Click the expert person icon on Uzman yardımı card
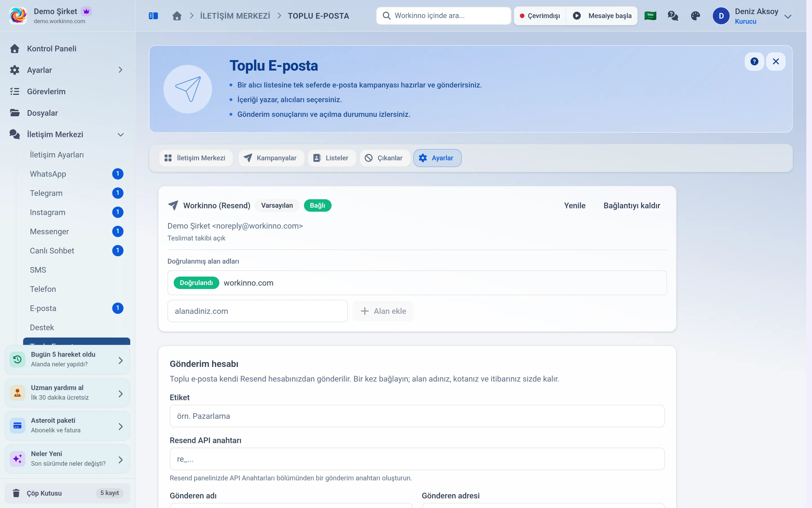 tap(17, 393)
